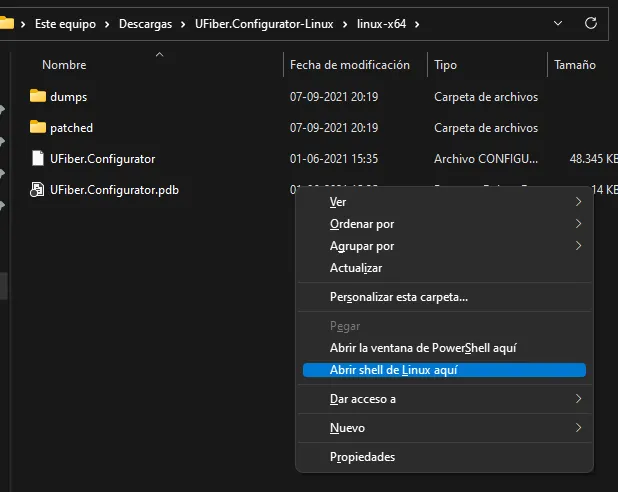Expand chevron after linux-x64 breadcrumb
This screenshot has height=492, width=618.
click(417, 24)
